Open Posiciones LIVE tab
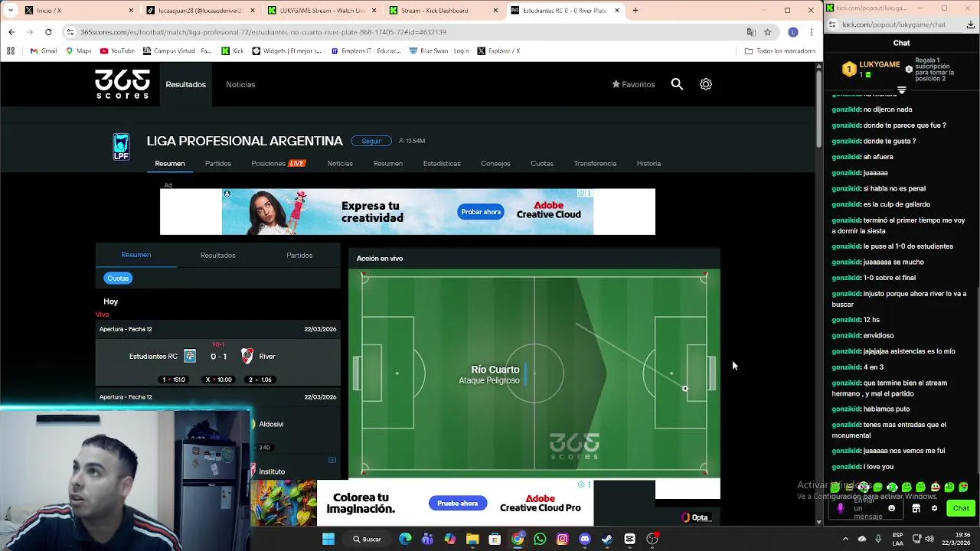Screen dimensions: 980x551 [279, 164]
